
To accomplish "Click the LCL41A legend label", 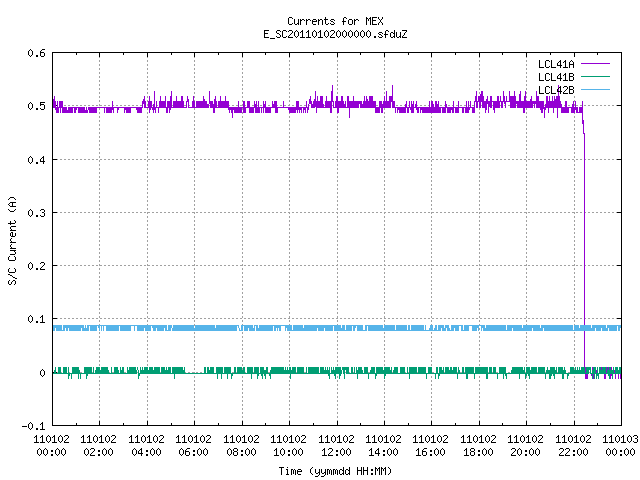I will (556, 64).
